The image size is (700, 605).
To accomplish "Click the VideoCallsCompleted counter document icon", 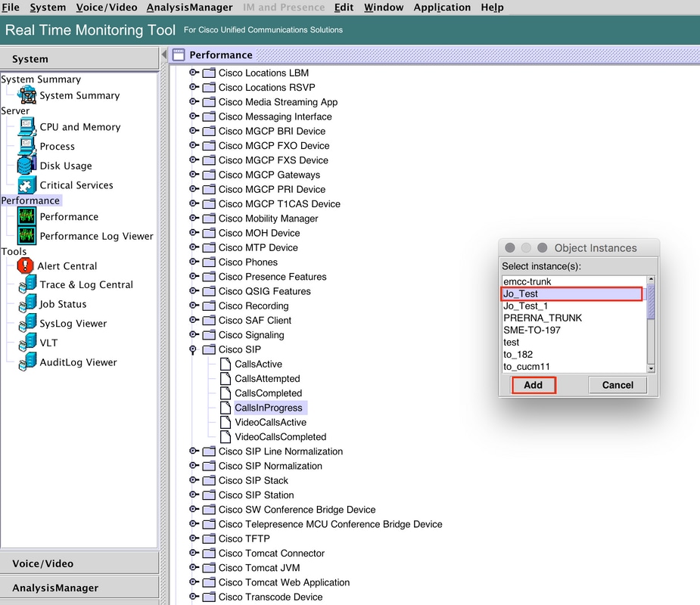I will pos(226,437).
